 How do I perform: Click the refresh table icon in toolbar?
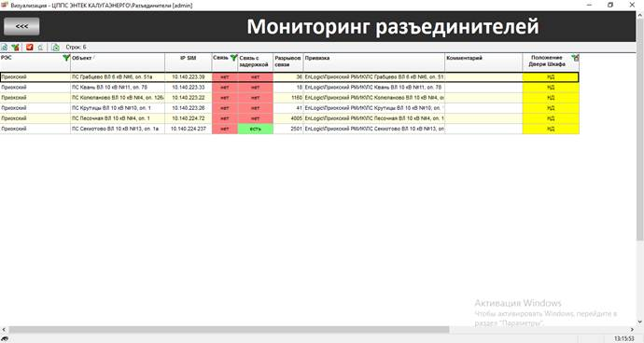point(5,48)
